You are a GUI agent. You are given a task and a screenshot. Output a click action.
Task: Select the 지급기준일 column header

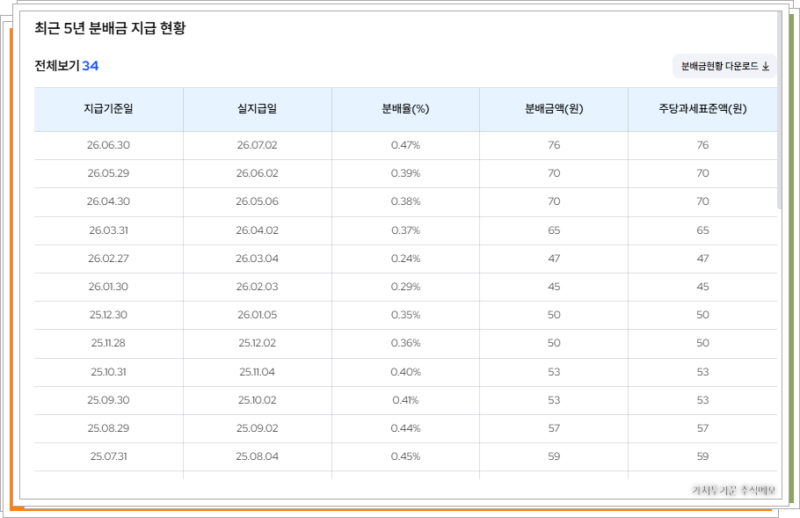click(x=109, y=109)
